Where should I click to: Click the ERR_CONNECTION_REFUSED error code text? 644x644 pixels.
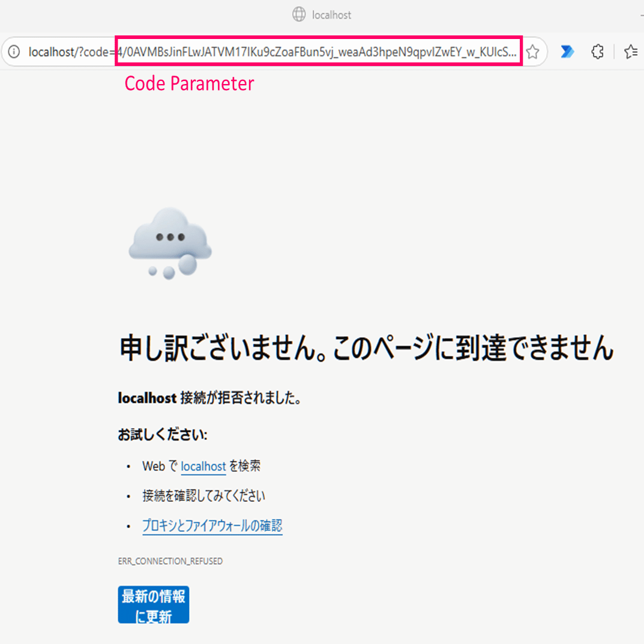170,561
